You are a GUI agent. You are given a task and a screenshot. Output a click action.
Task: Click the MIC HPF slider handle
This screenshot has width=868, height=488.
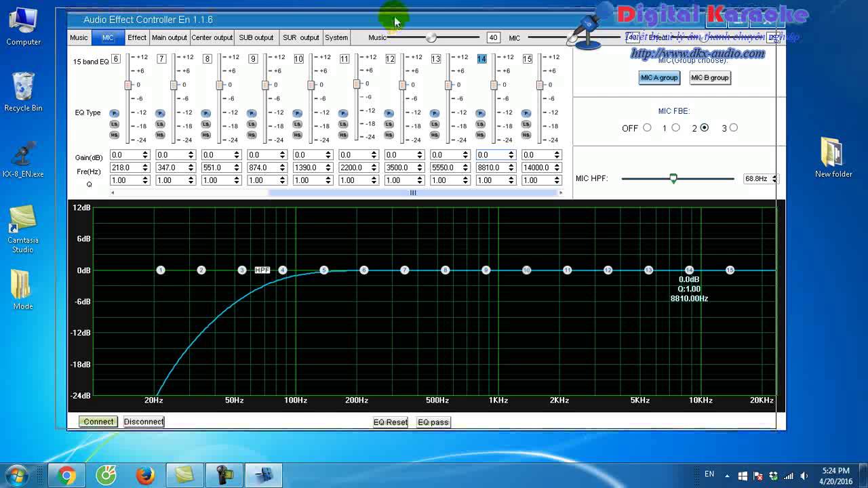(673, 178)
